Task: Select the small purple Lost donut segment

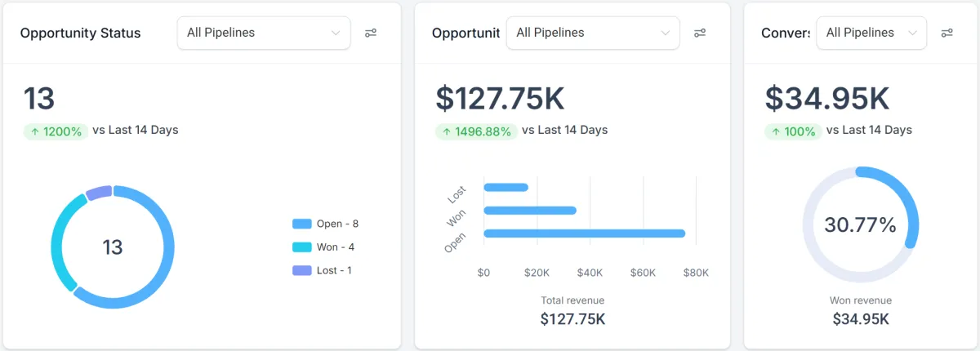Action: coord(99,193)
